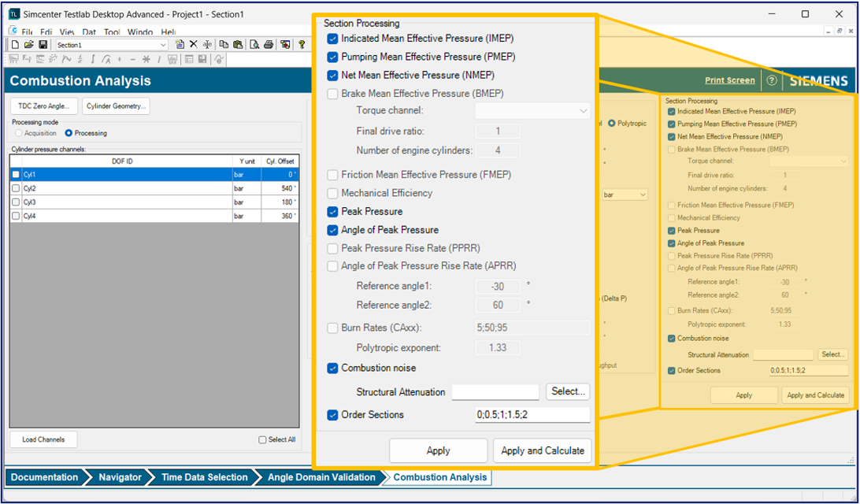Open the Tools menu
Screen dimensions: 860x504
tap(112, 32)
